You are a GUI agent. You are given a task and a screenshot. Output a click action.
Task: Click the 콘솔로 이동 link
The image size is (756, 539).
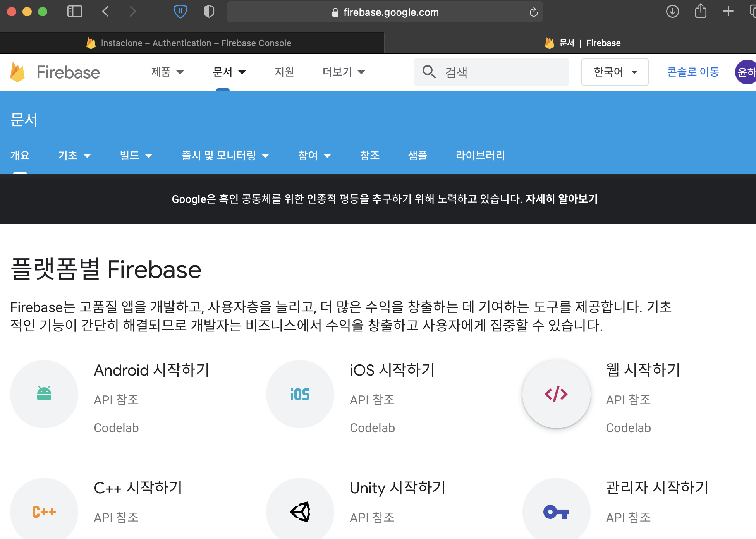tap(693, 72)
